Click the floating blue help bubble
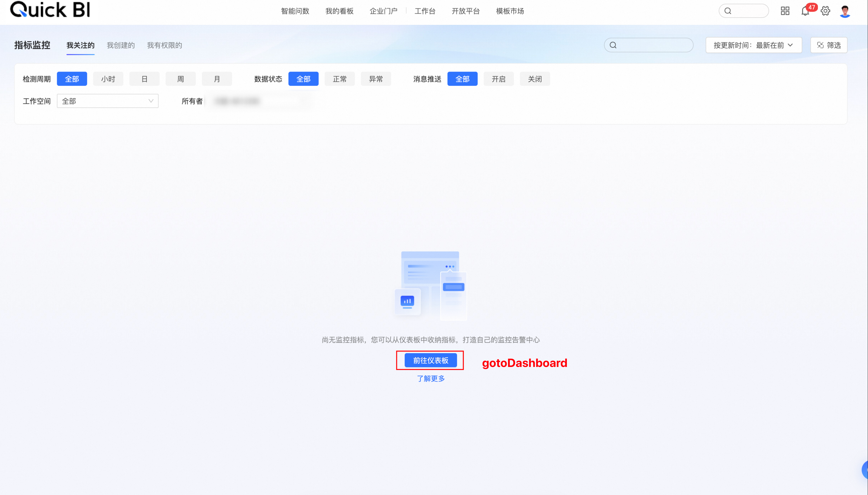Viewport: 868px width, 495px height. 865,470
